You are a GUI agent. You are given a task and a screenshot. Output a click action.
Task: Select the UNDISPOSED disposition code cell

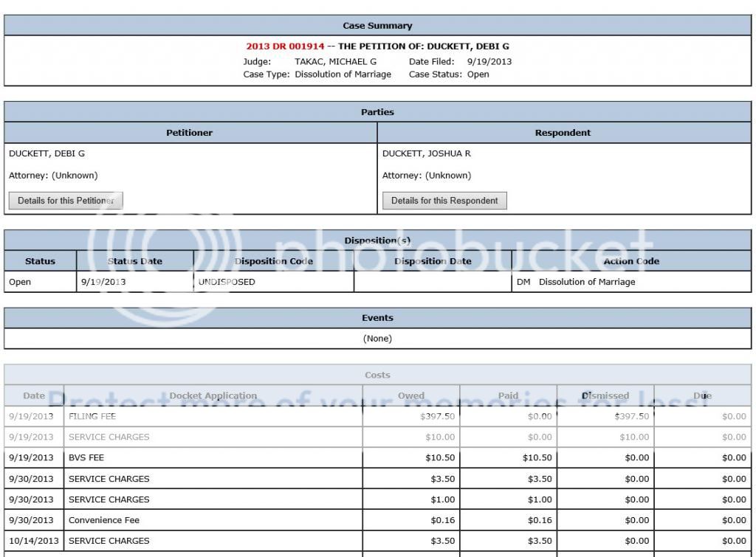227,282
